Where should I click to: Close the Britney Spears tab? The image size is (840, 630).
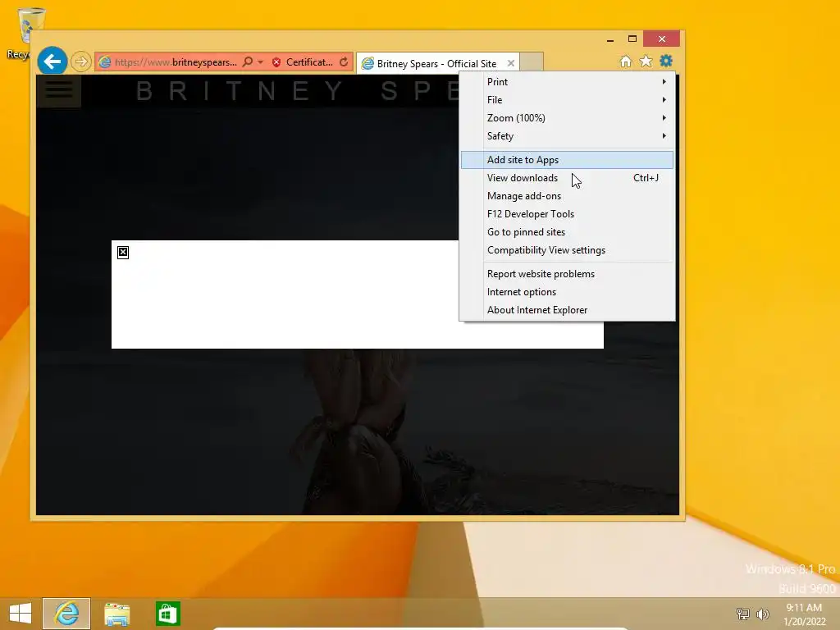[511, 63]
